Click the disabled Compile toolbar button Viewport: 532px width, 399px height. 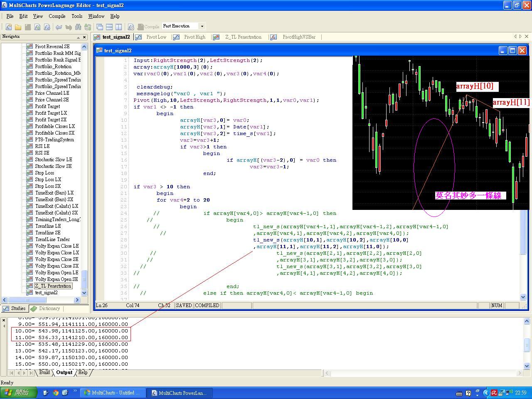tap(148, 27)
